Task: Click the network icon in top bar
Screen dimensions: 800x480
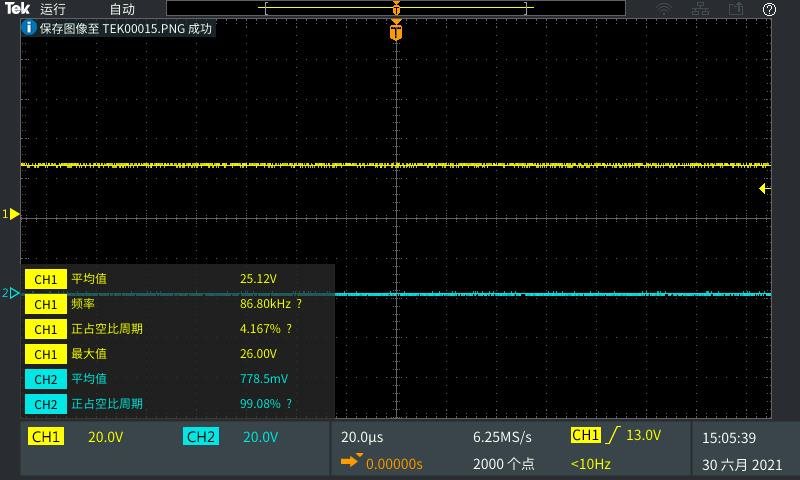Action: point(700,9)
